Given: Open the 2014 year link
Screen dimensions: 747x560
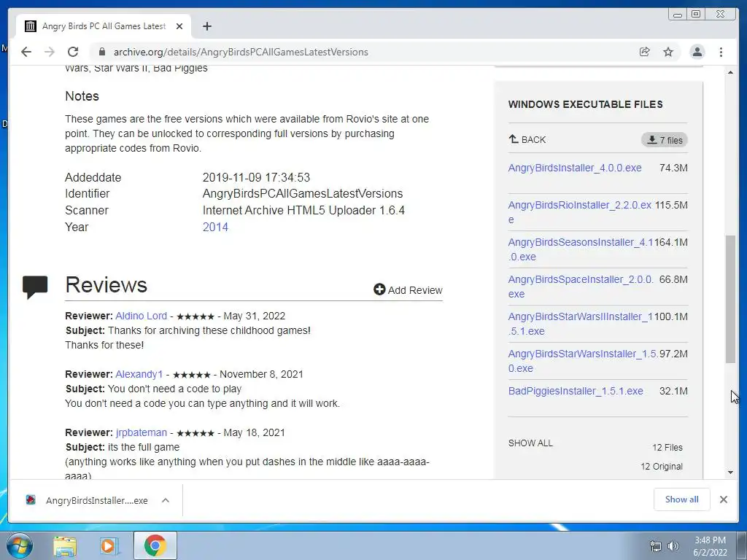Looking at the screenshot, I should [x=215, y=227].
